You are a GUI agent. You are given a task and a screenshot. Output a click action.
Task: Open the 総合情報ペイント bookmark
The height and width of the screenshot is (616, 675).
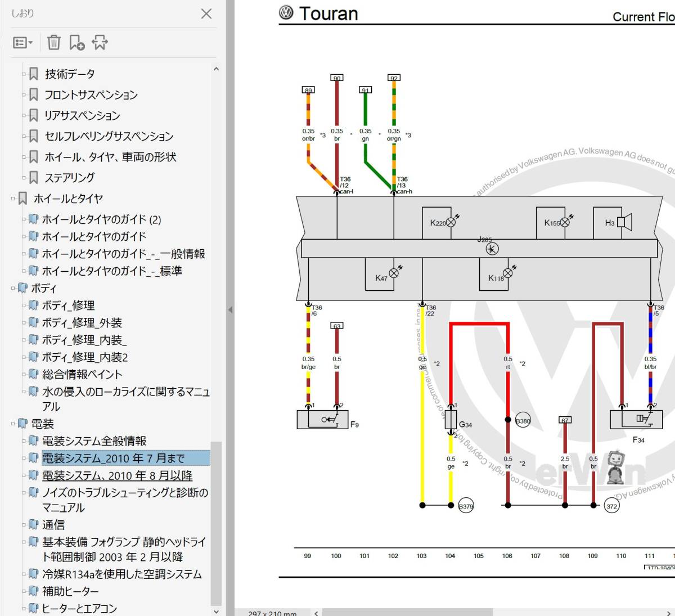[82, 374]
